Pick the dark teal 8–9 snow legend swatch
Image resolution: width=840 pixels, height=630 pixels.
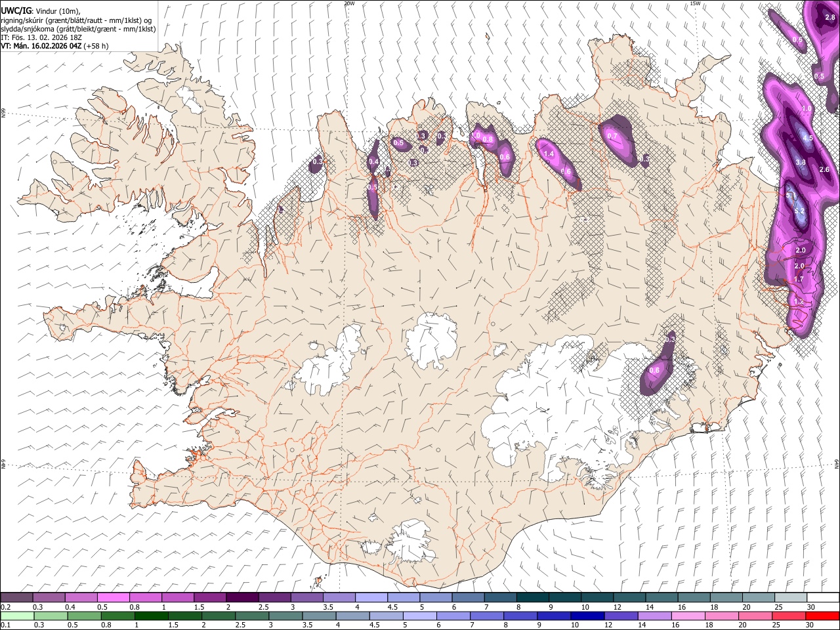click(x=533, y=598)
